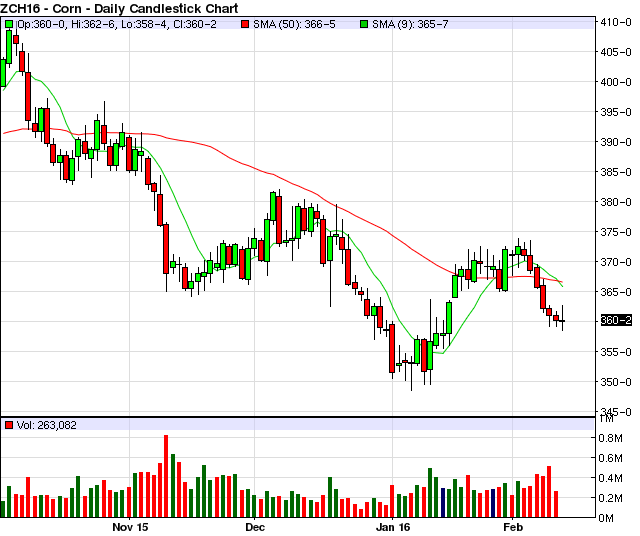Screen dimensions: 640x536
Task: Click the 'Feb' date axis label
Action: tap(513, 527)
